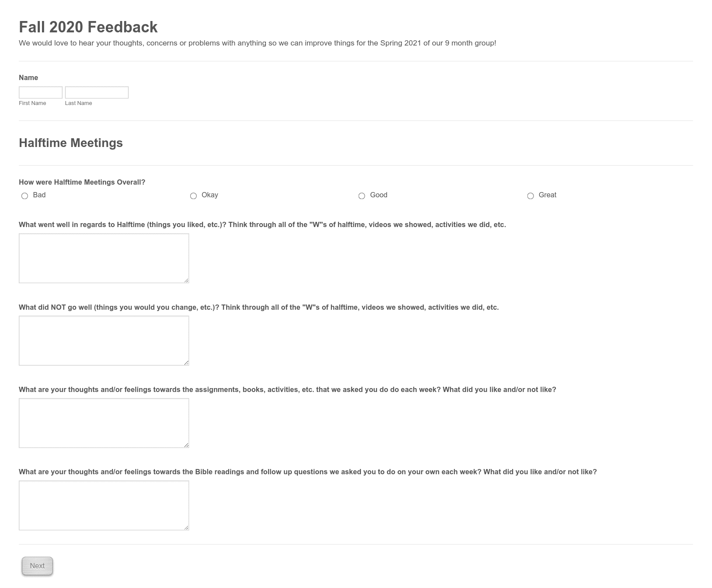
Task: Click the assignments and books feedback text area
Action: pos(104,423)
